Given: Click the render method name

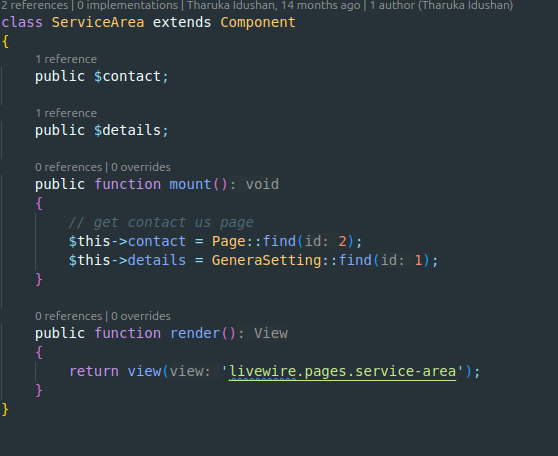Looking at the screenshot, I should (x=195, y=334).
